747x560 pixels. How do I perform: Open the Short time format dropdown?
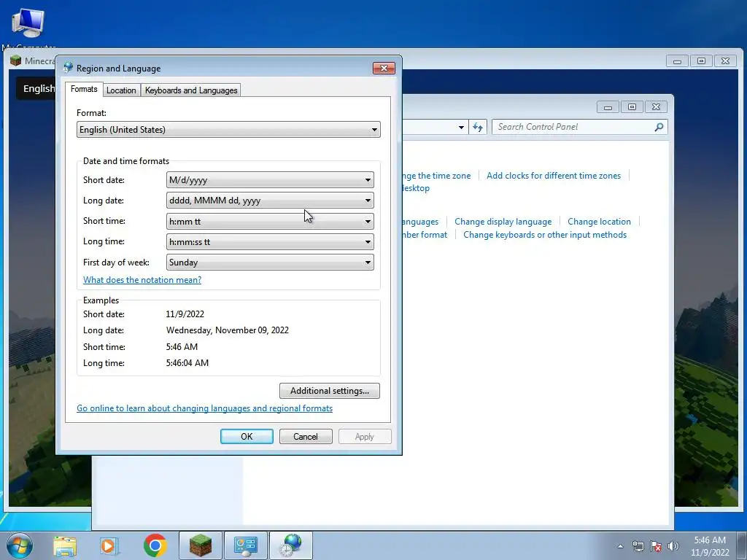point(270,222)
